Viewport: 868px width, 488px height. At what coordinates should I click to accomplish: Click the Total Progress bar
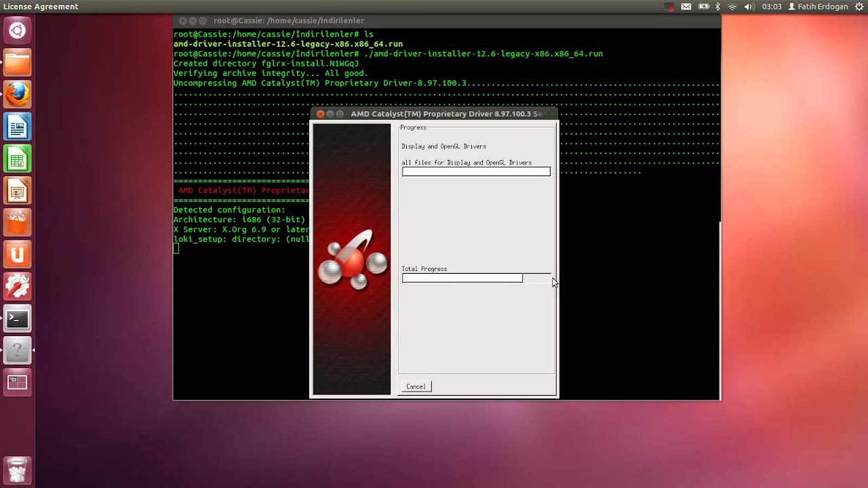(x=476, y=278)
